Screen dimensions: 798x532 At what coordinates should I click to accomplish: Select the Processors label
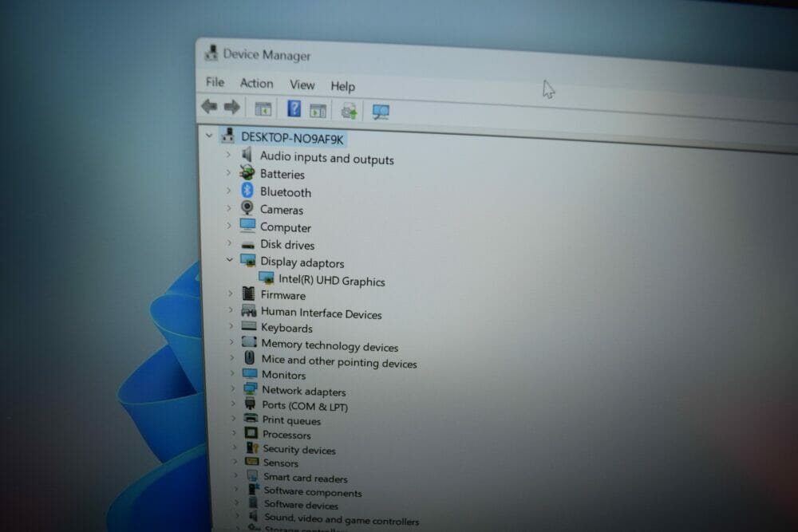pyautogui.click(x=286, y=435)
